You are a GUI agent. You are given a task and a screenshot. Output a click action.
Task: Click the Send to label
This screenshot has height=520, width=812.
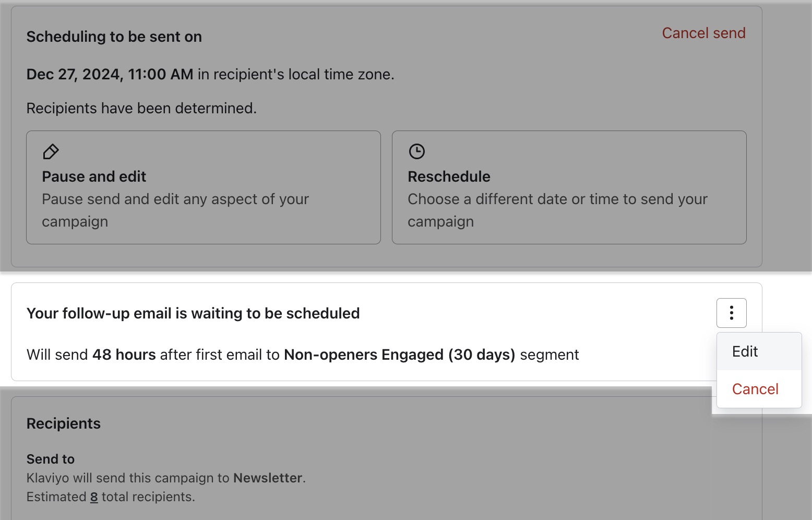[x=50, y=459]
